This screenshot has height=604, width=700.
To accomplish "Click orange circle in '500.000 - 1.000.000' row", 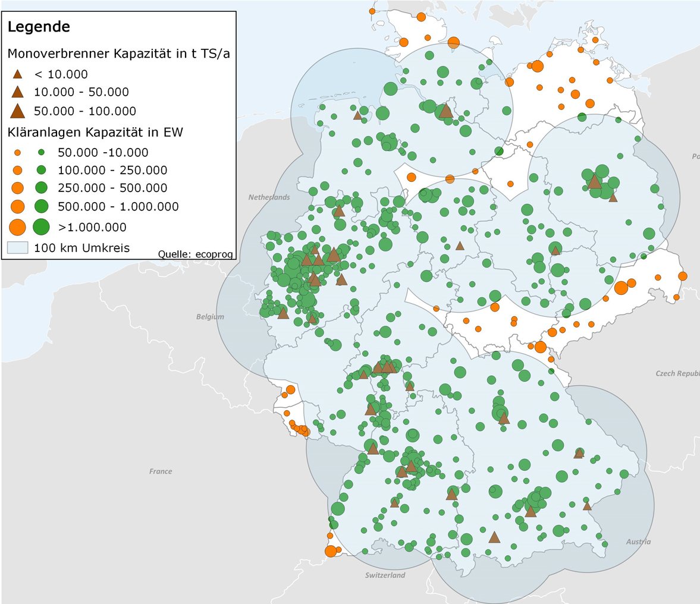I will 17,206.
